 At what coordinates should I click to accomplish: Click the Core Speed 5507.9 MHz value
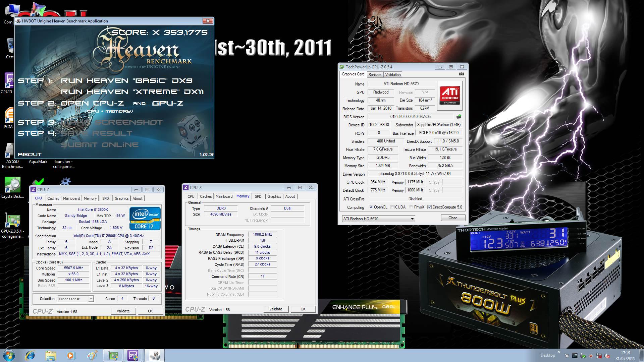coord(73,268)
